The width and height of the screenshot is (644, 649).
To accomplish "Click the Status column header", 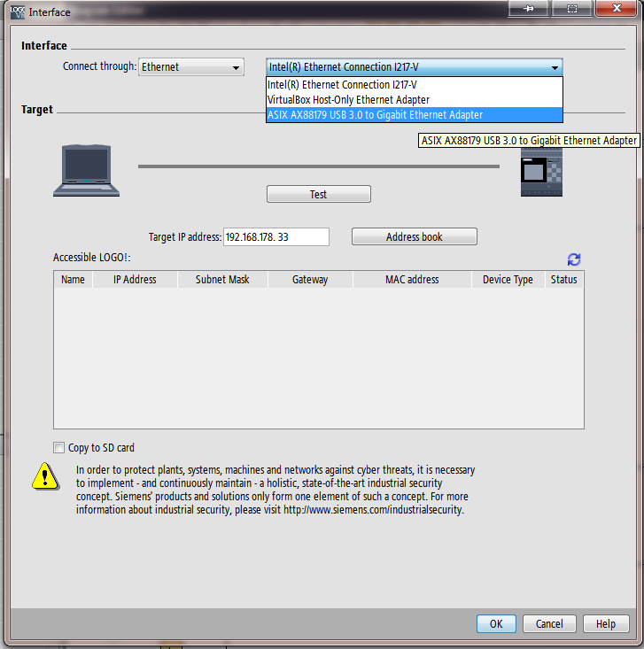I will 564,280.
